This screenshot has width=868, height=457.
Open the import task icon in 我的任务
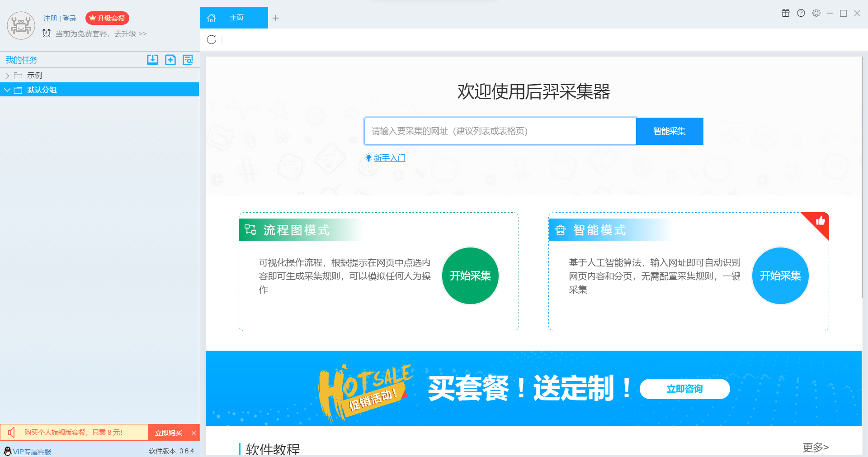pos(153,60)
